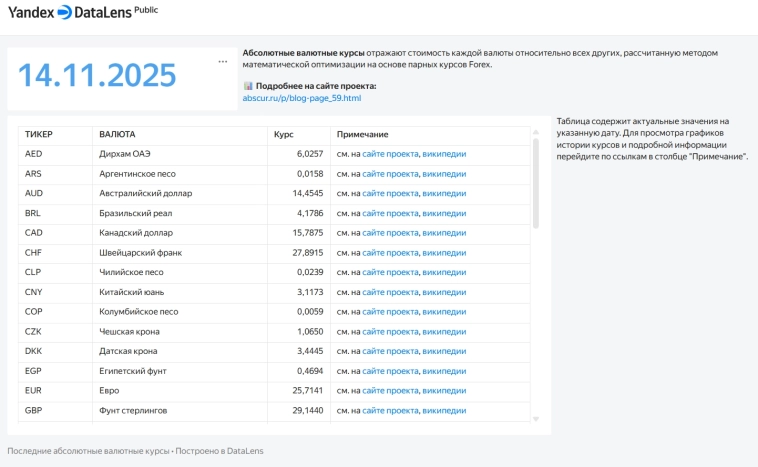Open сайте проекта link in CZK row
The height and width of the screenshot is (467, 758).
coord(390,332)
